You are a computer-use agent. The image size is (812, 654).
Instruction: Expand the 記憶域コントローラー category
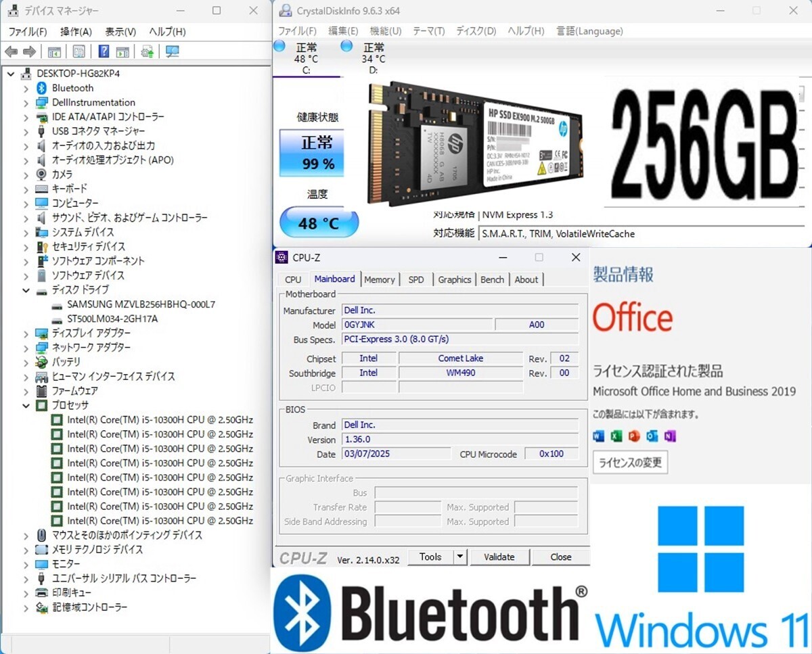coord(26,607)
